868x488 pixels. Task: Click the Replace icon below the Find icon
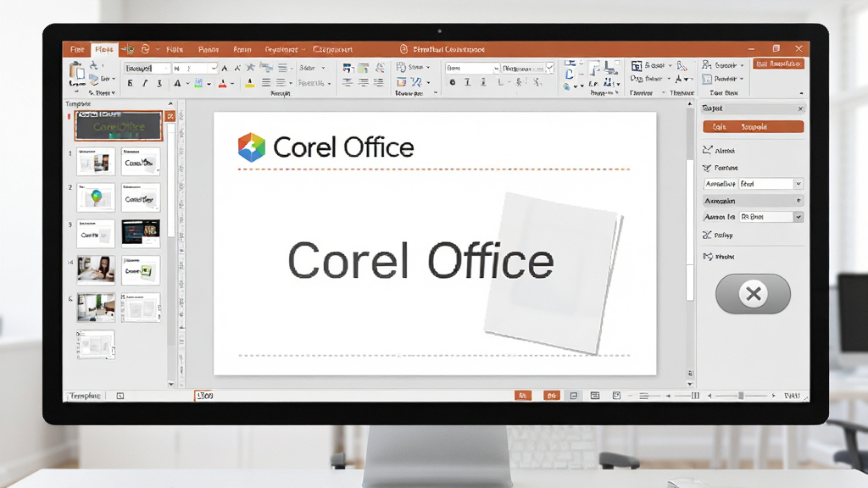[707, 79]
